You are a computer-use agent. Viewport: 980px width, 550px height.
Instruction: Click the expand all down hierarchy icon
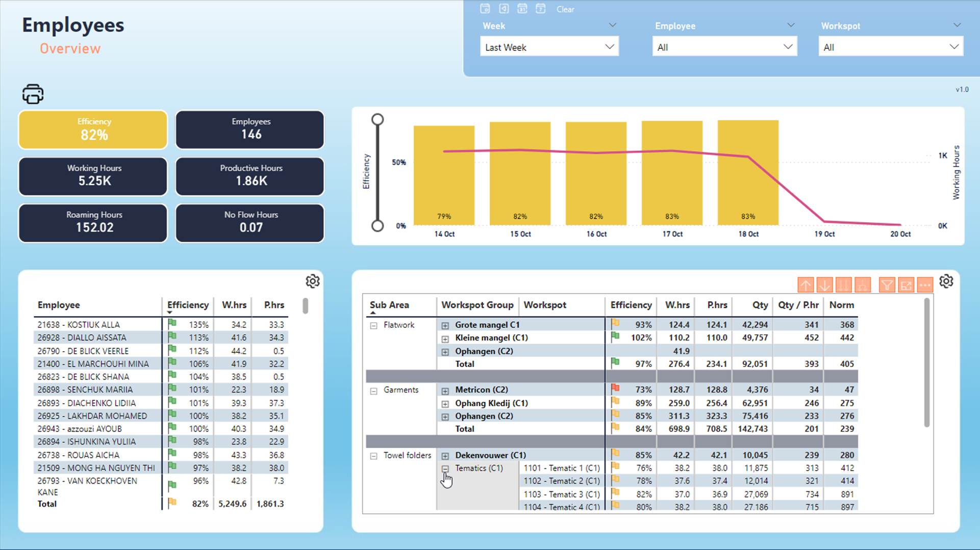(862, 285)
